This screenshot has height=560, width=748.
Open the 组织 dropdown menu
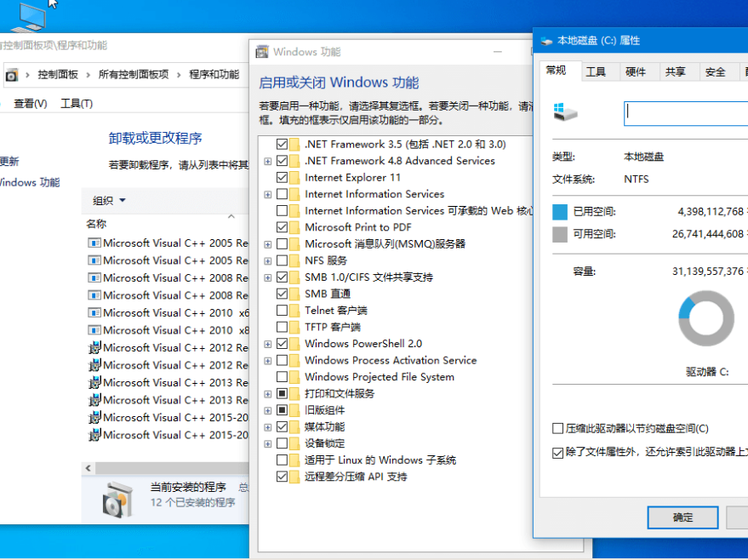(x=109, y=201)
